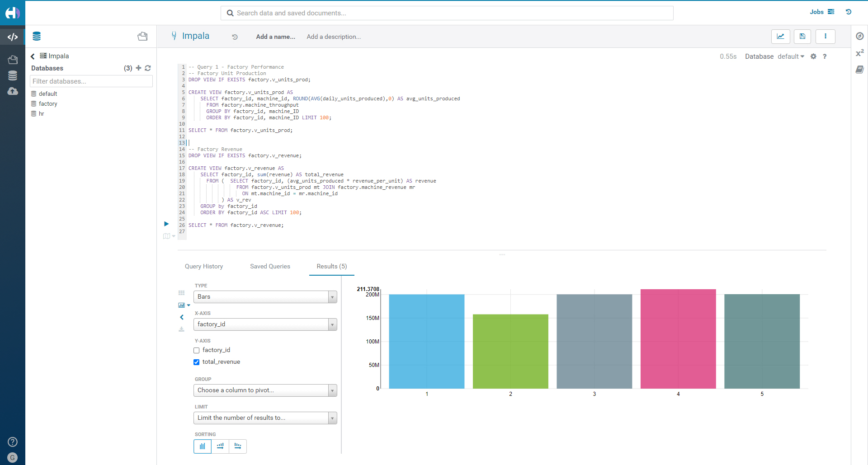868x465 pixels.
Task: Select the Results (5) tab
Action: [x=332, y=266]
